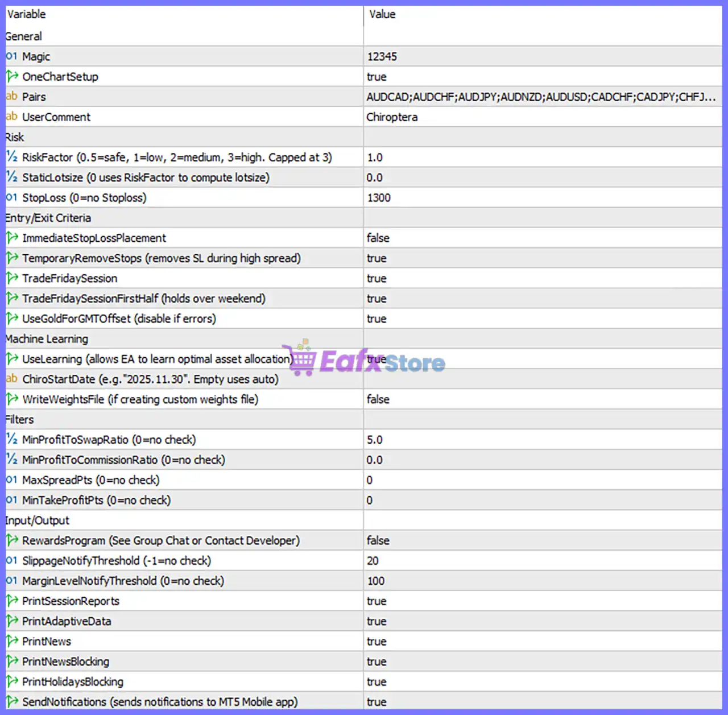Click the integer type icon beside Magic
Image resolution: width=728 pixels, height=715 pixels.
tap(11, 56)
